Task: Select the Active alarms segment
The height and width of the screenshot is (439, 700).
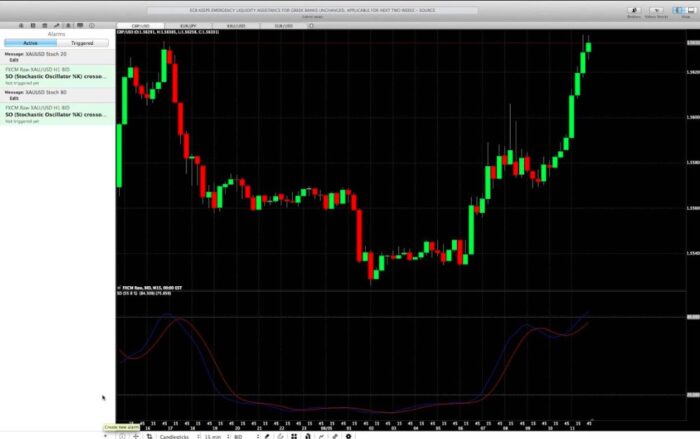Action: pyautogui.click(x=30, y=43)
